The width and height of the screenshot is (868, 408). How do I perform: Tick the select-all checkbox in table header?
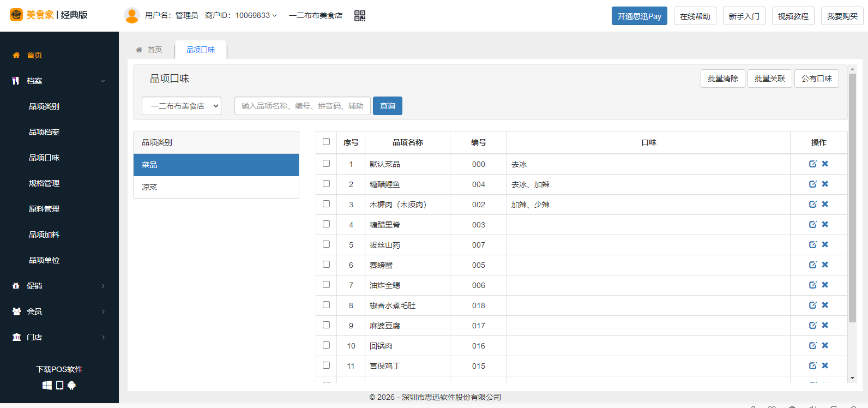(x=326, y=142)
